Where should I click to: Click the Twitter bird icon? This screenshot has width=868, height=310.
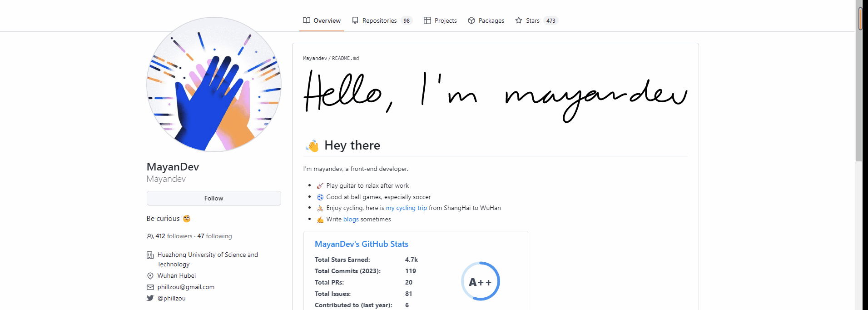(150, 298)
